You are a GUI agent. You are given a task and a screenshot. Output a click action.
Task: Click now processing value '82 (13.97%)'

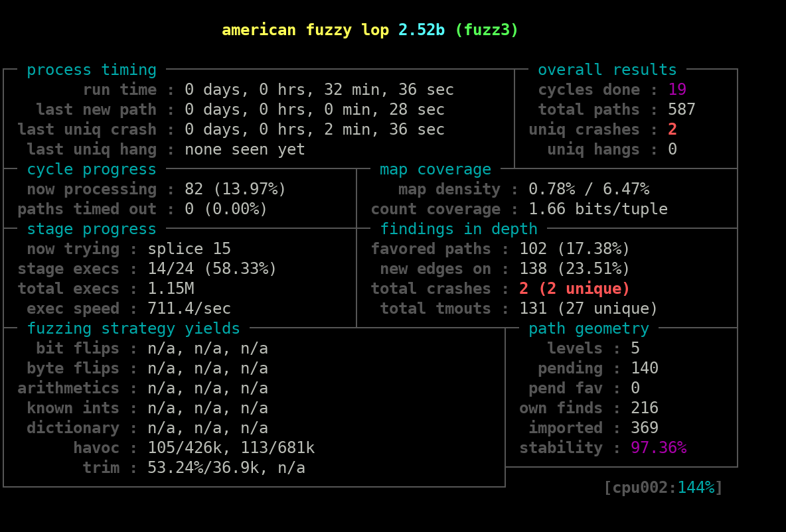point(235,189)
